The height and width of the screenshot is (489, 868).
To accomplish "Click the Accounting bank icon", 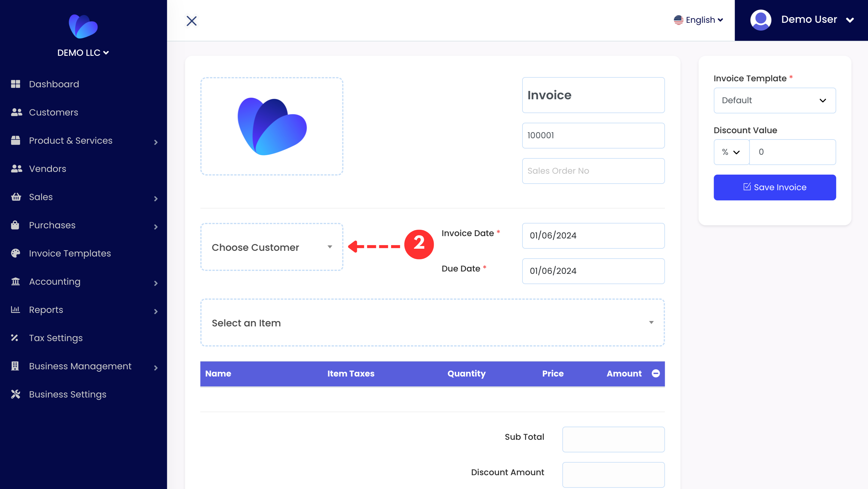I will [x=16, y=281].
